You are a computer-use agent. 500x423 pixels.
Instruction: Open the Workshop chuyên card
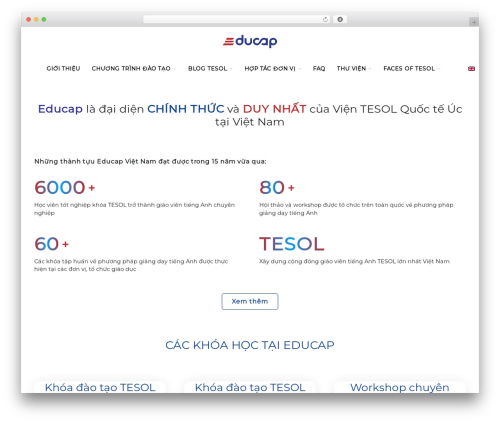pos(400,387)
